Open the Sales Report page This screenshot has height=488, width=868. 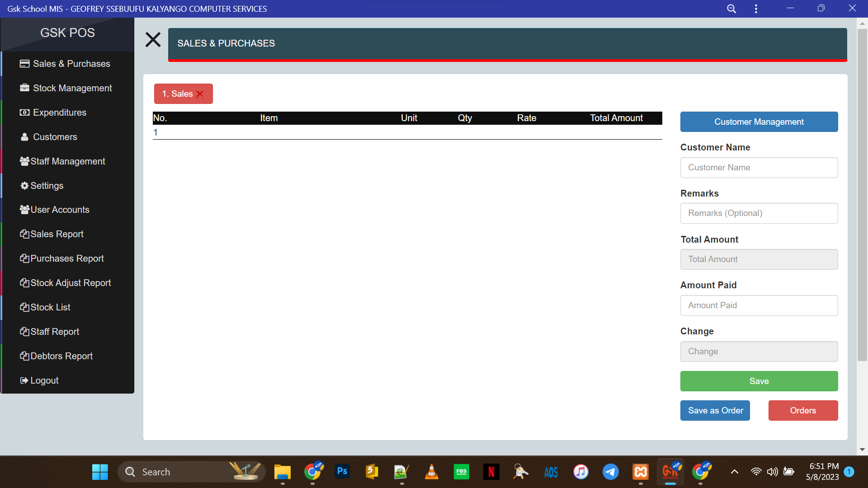[x=57, y=234]
